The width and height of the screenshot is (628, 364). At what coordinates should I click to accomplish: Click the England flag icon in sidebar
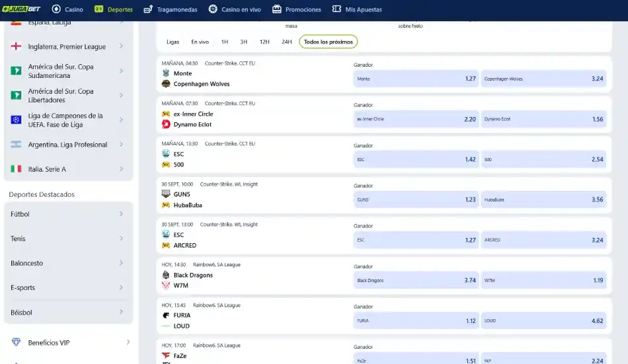click(x=16, y=47)
